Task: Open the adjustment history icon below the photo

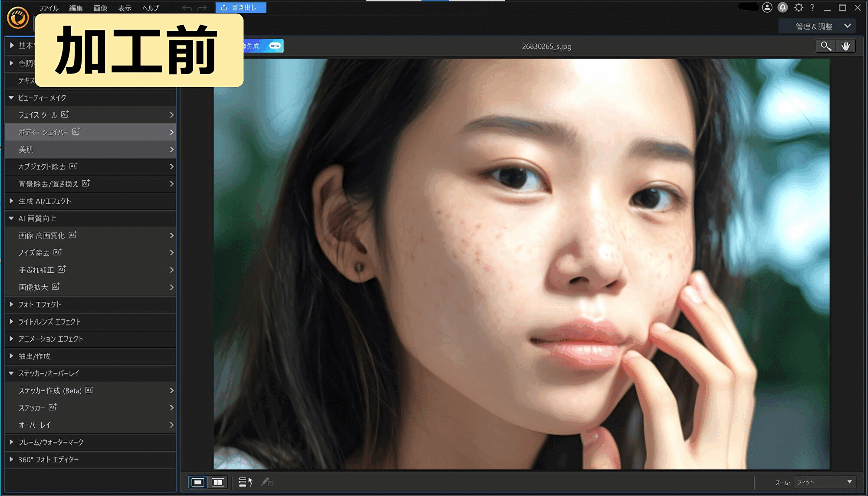Action: (x=245, y=482)
